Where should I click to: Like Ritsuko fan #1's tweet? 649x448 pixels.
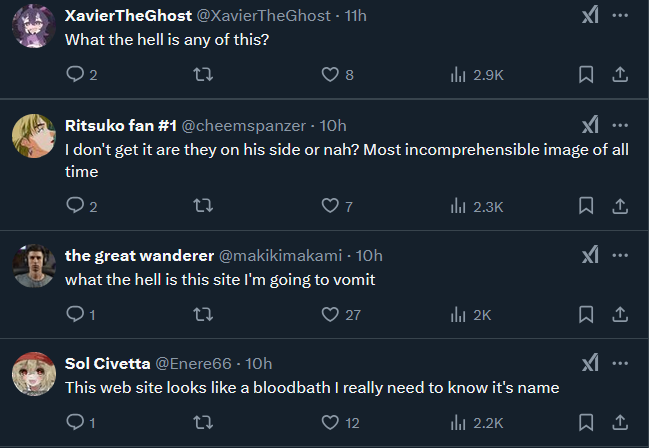(337, 206)
